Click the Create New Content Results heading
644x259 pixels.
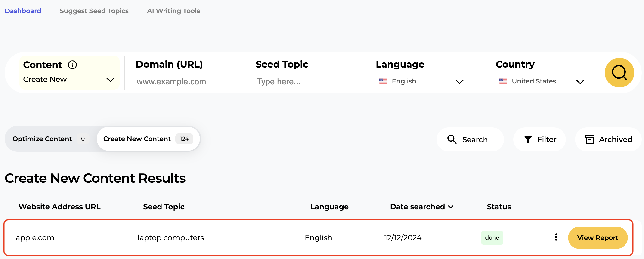(x=95, y=178)
